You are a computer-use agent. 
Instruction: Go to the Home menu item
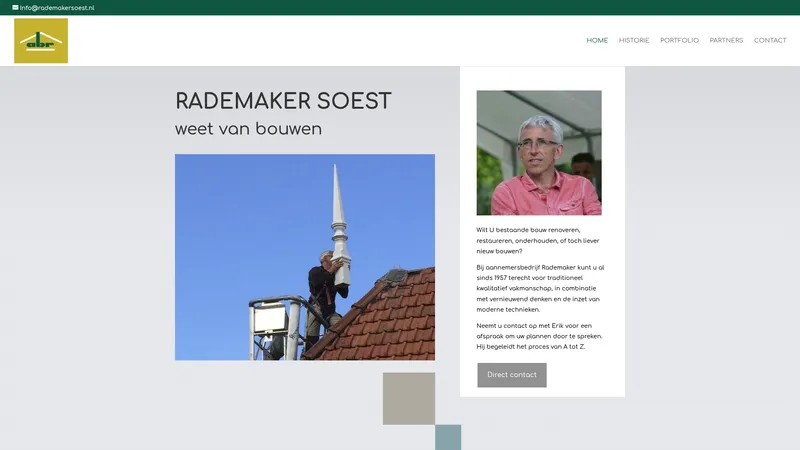tap(597, 40)
